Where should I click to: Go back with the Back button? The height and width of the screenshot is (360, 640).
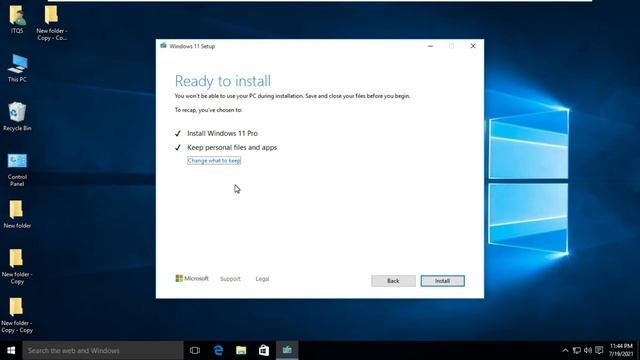[x=393, y=281]
